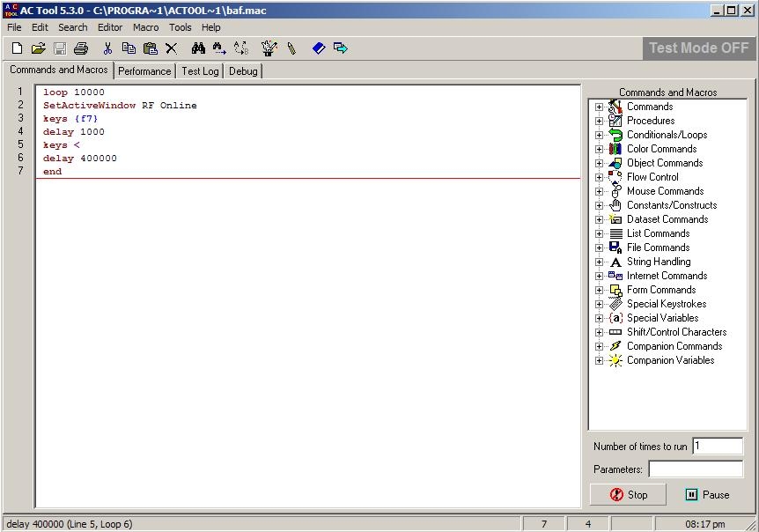Screen dimensions: 759x532
Task: Expand the Special Keystrokes tree node
Action: tap(600, 305)
